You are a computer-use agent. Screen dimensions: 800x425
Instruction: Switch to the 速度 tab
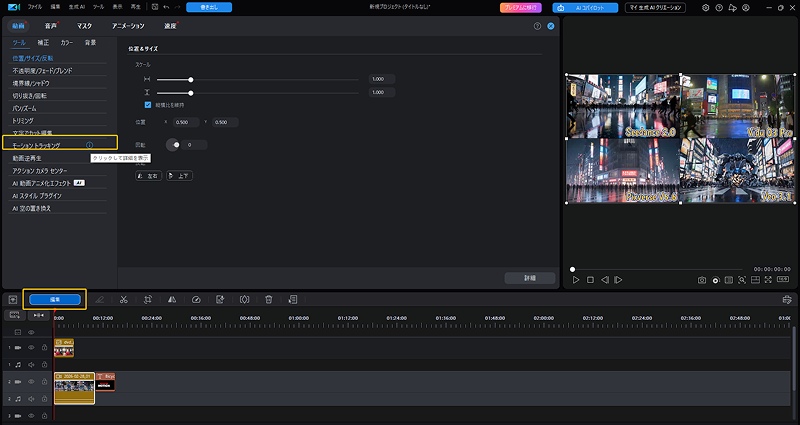pos(170,26)
